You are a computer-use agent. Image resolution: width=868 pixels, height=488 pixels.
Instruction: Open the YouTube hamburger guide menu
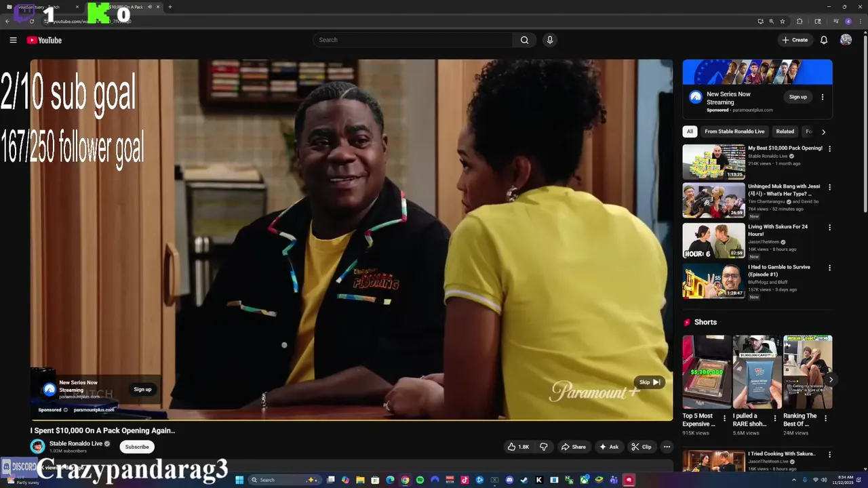tap(13, 40)
